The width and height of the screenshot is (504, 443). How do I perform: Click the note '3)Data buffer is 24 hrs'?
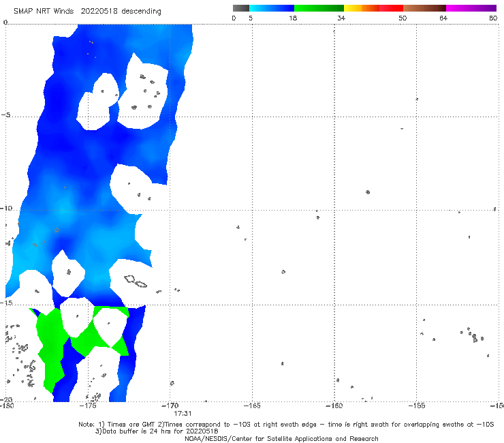(x=157, y=431)
